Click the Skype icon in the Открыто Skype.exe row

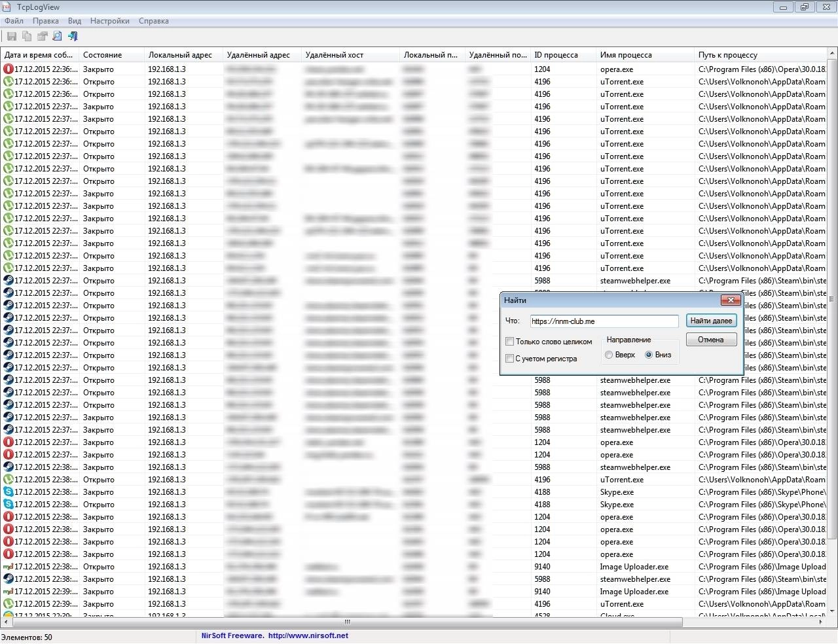(x=9, y=504)
